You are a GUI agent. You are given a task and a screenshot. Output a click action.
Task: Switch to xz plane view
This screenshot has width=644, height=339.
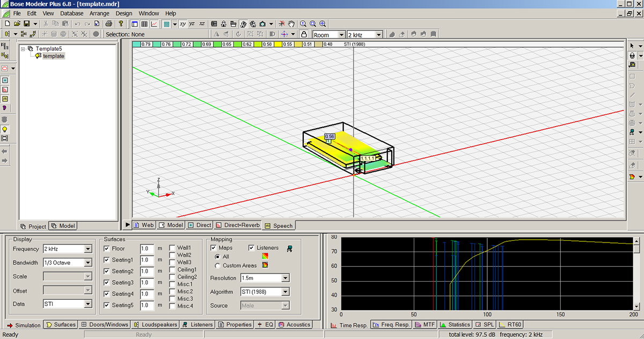(x=202, y=24)
